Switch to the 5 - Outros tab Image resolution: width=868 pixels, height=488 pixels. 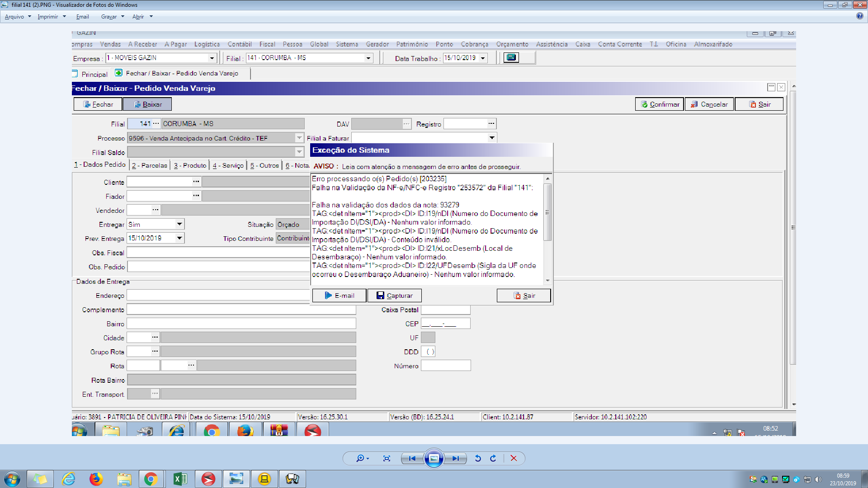[264, 165]
